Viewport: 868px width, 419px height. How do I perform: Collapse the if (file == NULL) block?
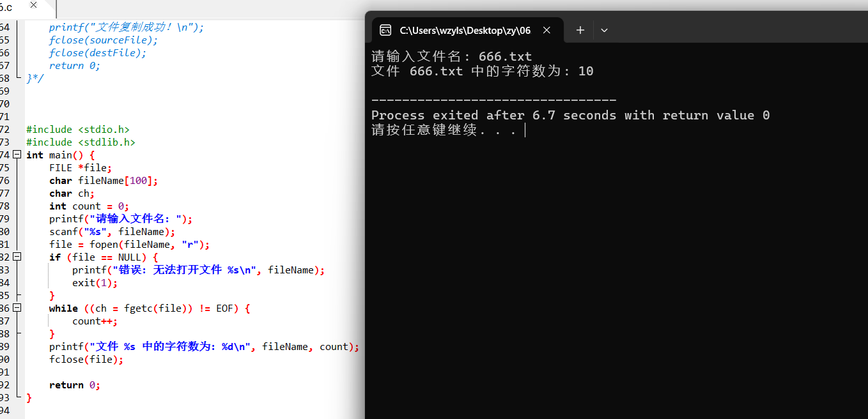17,257
